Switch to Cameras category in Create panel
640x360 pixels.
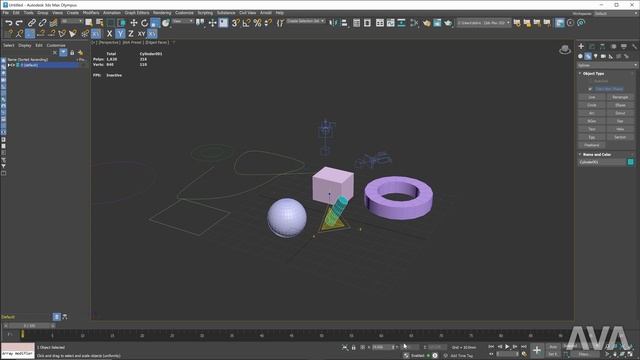pos(603,56)
